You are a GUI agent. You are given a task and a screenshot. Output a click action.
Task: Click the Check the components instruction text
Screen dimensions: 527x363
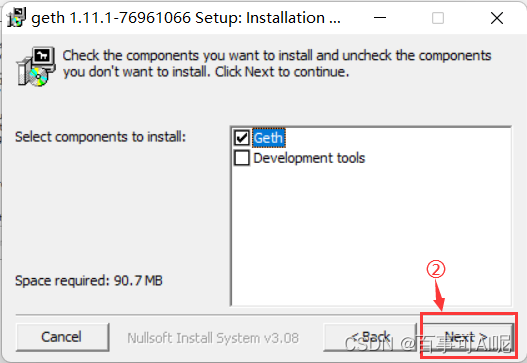pos(277,64)
